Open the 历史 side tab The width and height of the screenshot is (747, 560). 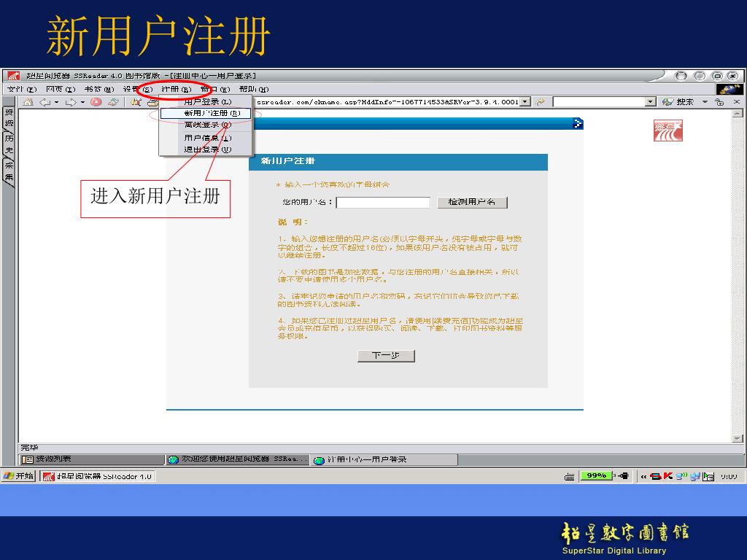[x=9, y=144]
